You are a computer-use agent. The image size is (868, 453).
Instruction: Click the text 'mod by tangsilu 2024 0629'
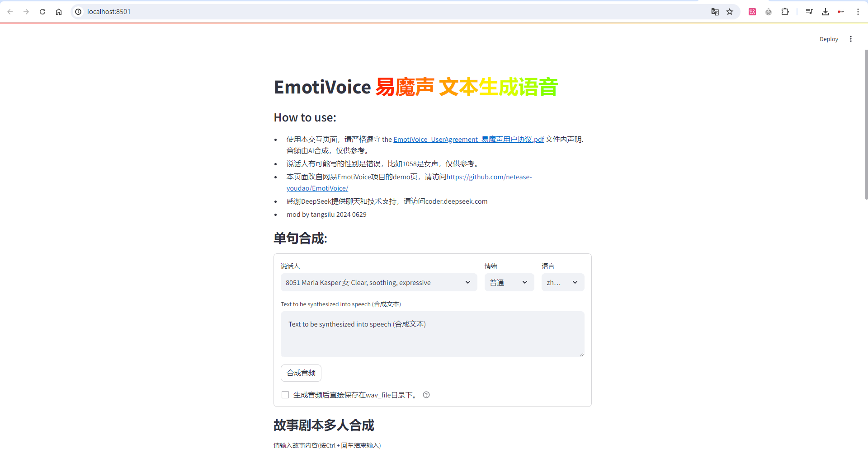tap(326, 215)
